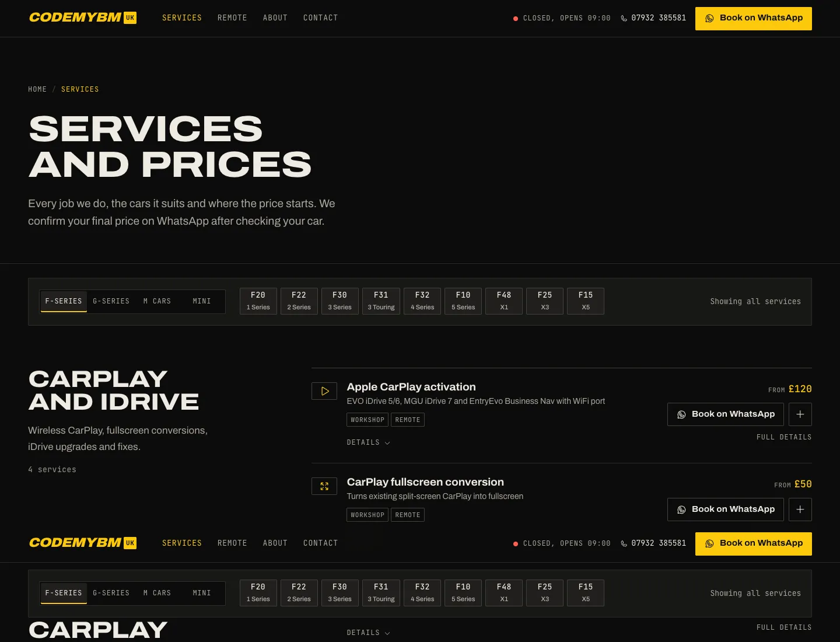Click the plus icon in the CarPlay fullscreen conversion row

click(800, 510)
